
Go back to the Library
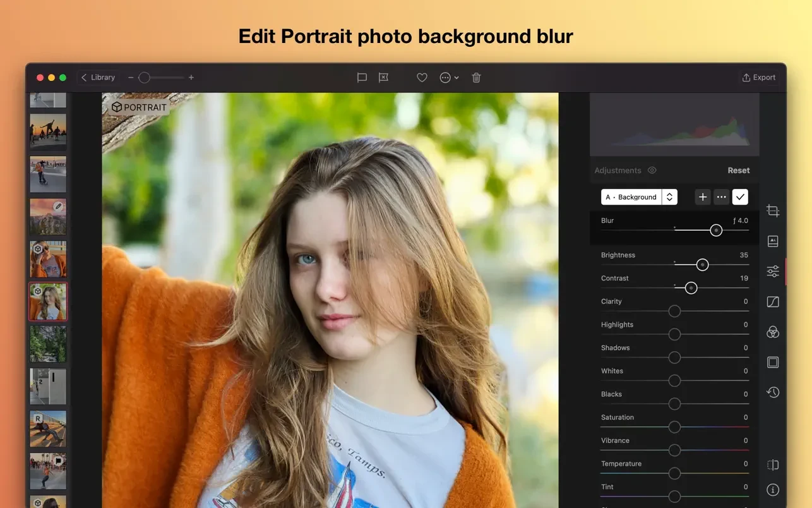coord(98,77)
